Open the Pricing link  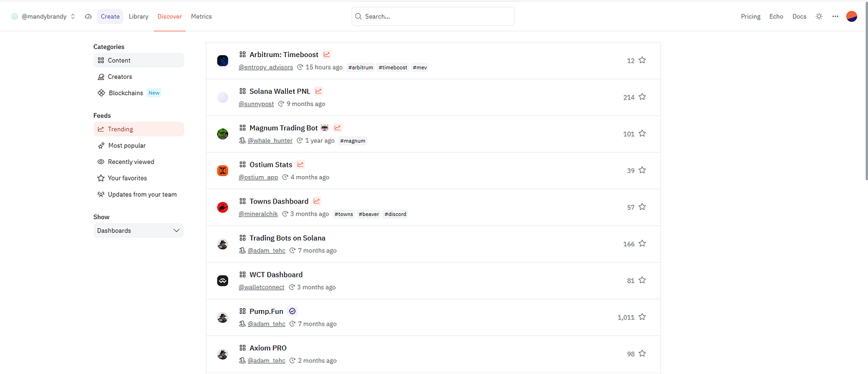click(x=750, y=16)
